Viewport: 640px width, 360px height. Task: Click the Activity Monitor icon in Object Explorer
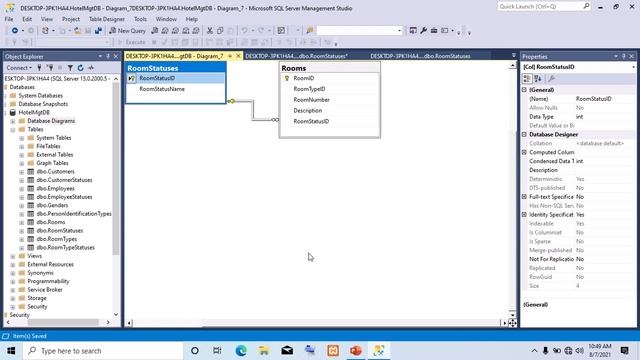pyautogui.click(x=91, y=68)
